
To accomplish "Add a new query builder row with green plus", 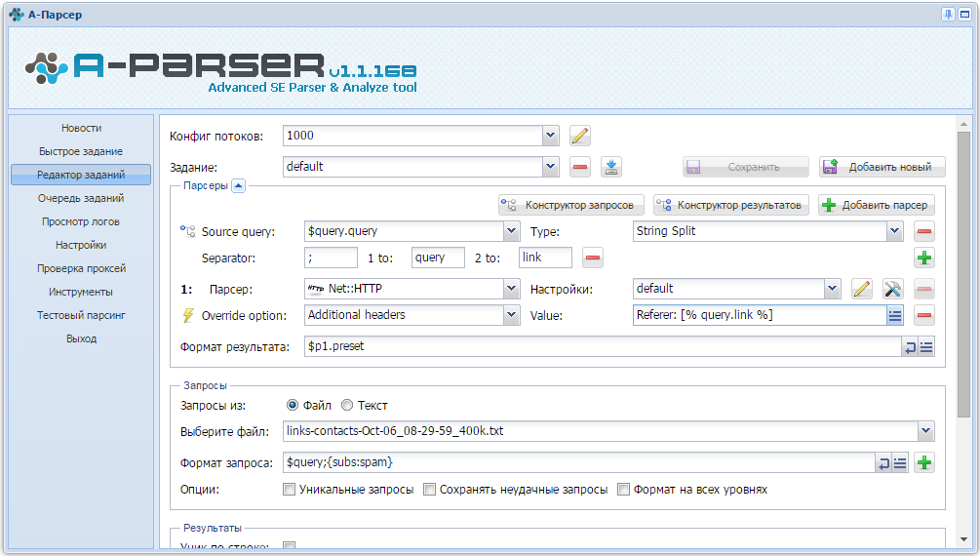I will pyautogui.click(x=924, y=258).
